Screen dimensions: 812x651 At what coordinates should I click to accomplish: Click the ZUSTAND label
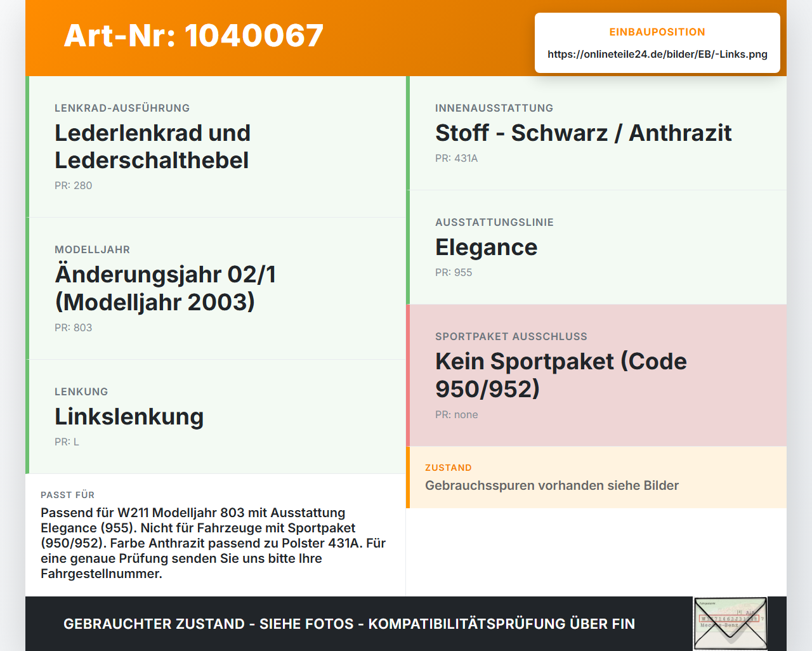pos(449,468)
